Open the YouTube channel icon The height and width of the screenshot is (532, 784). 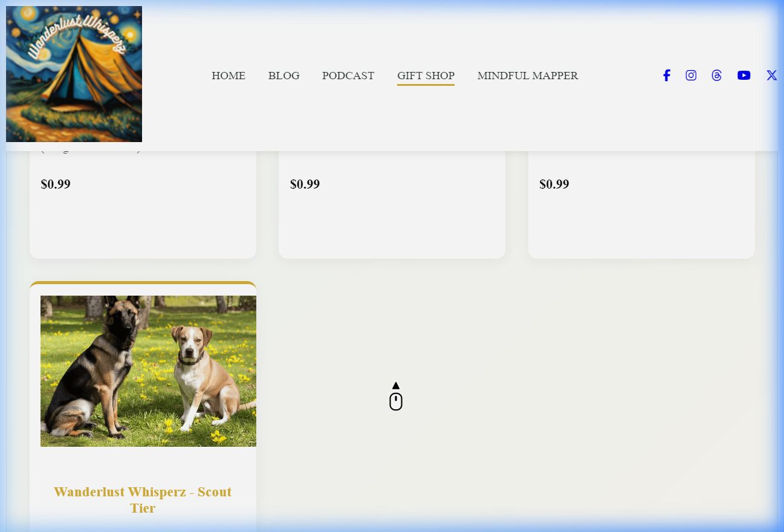(744, 76)
